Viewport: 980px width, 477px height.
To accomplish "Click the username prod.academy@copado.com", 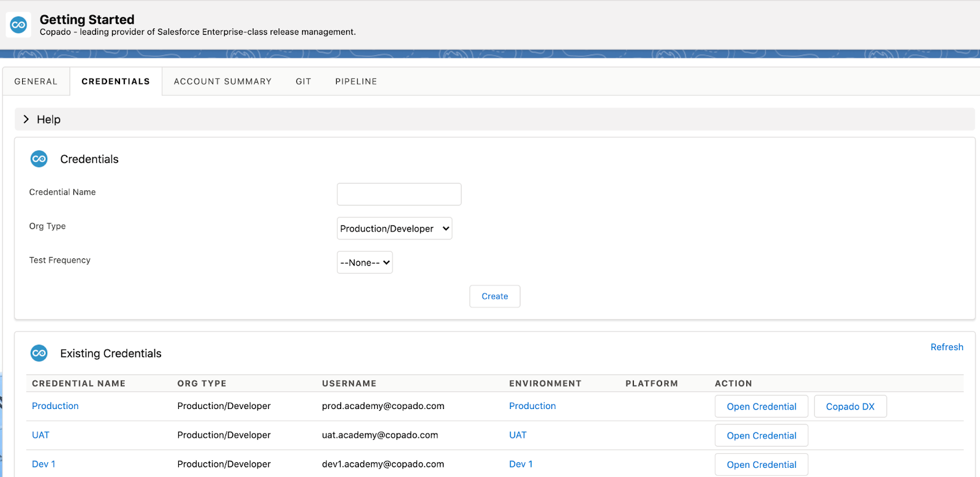I will tap(383, 406).
